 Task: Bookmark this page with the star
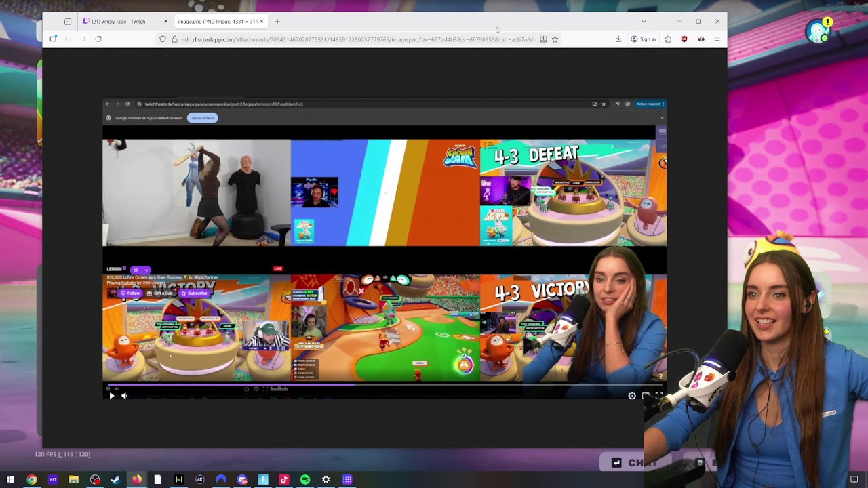[x=555, y=39]
